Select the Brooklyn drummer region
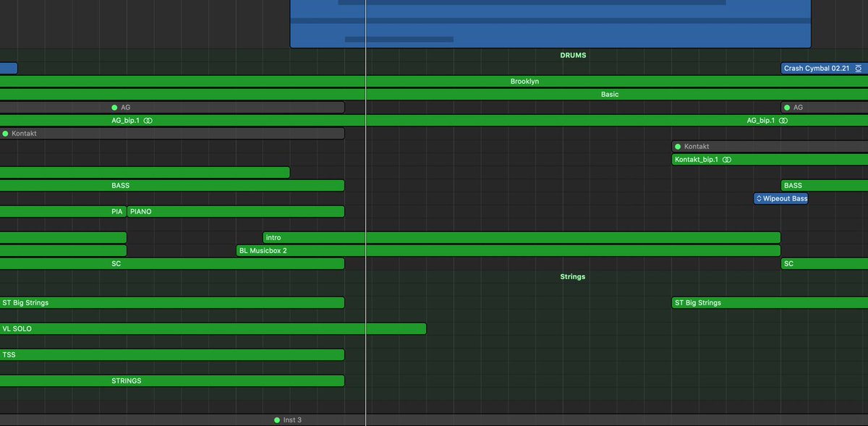The image size is (868, 426). click(434, 82)
